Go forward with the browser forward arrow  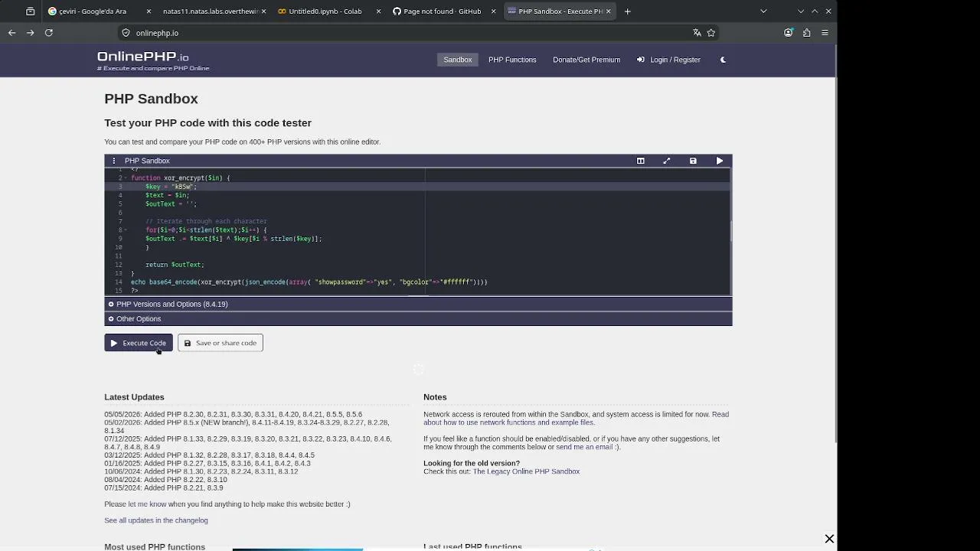(x=30, y=33)
